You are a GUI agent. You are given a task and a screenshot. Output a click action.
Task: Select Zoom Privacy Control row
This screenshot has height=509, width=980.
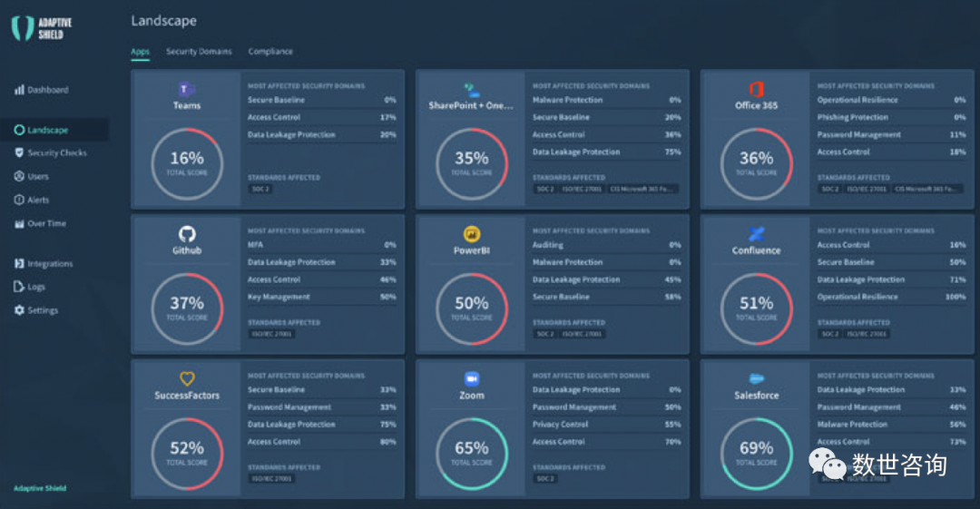(x=606, y=424)
